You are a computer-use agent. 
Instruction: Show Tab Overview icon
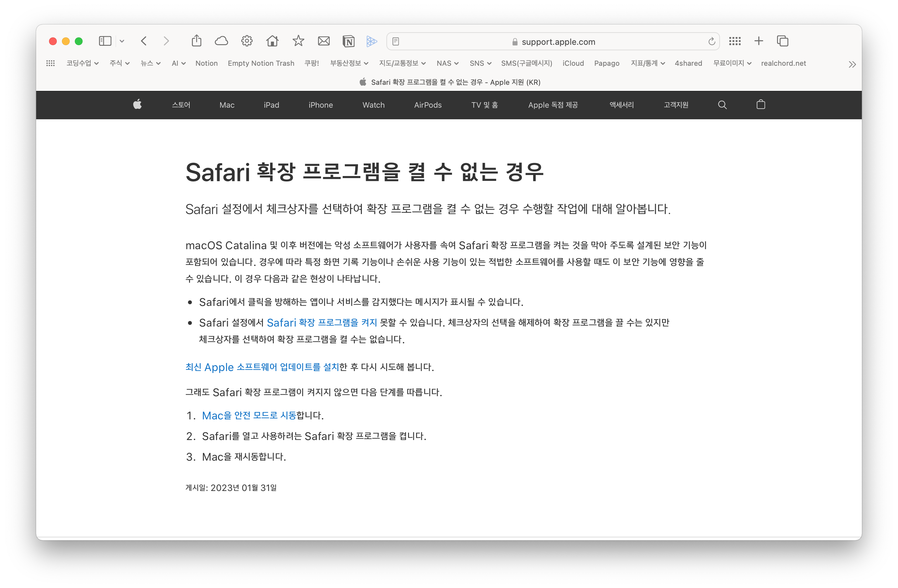coord(783,41)
